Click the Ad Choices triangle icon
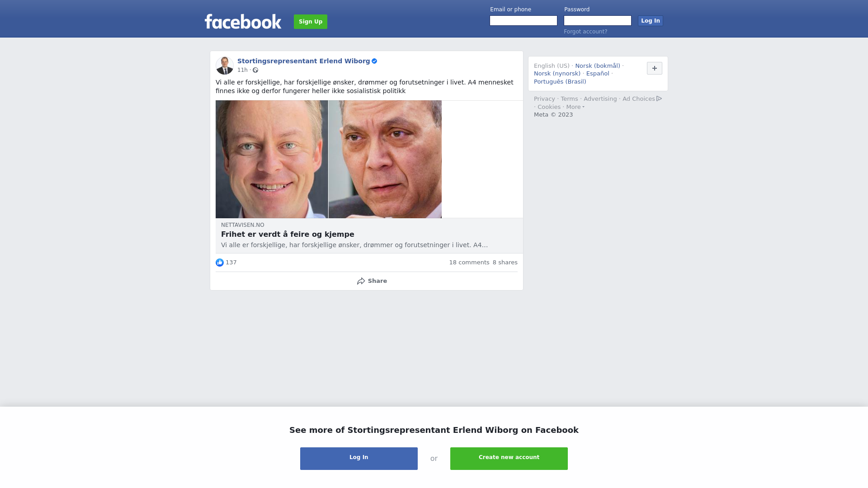 coord(659,99)
